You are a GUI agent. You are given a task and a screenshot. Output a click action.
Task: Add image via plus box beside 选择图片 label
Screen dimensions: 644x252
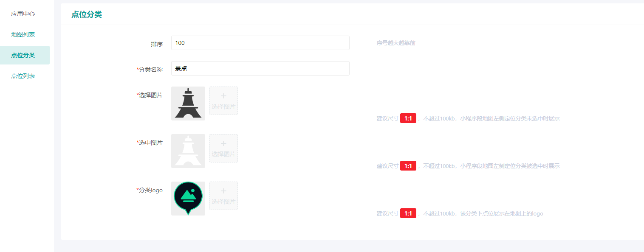(x=223, y=101)
